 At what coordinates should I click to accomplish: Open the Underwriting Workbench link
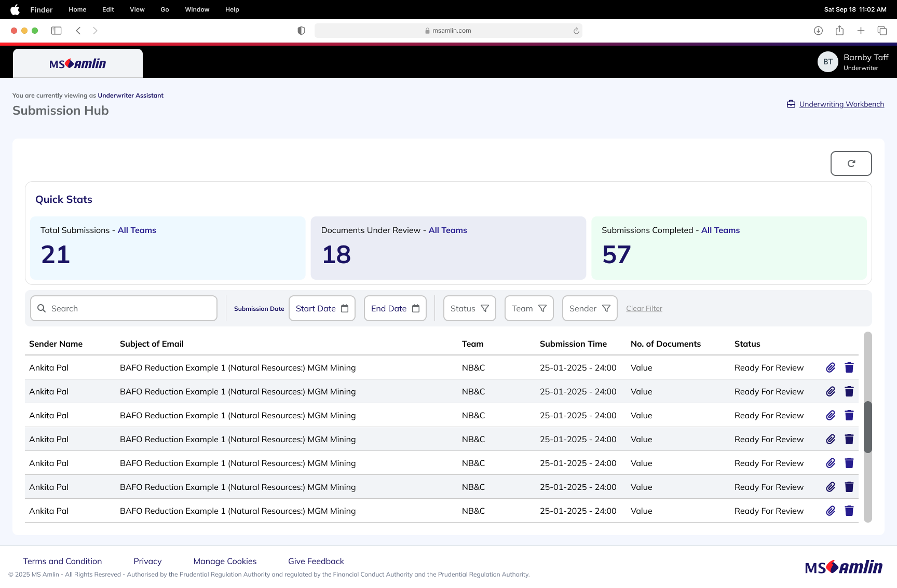coord(841,104)
